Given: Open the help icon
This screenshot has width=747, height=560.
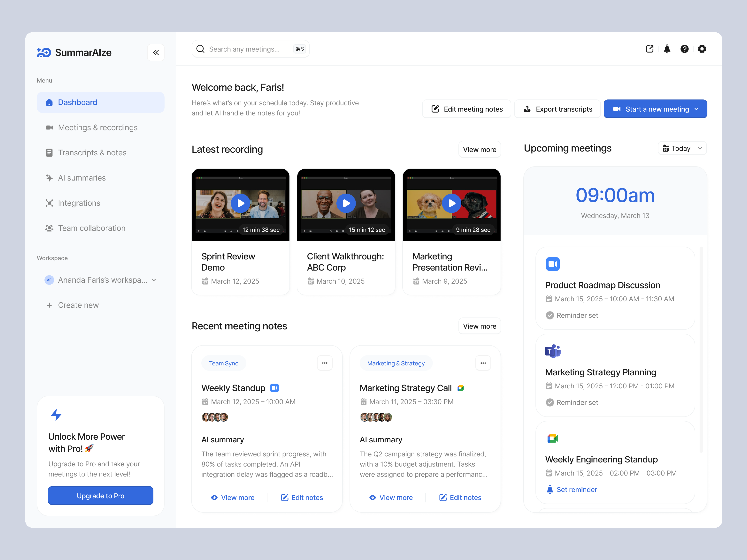Looking at the screenshot, I should click(684, 49).
